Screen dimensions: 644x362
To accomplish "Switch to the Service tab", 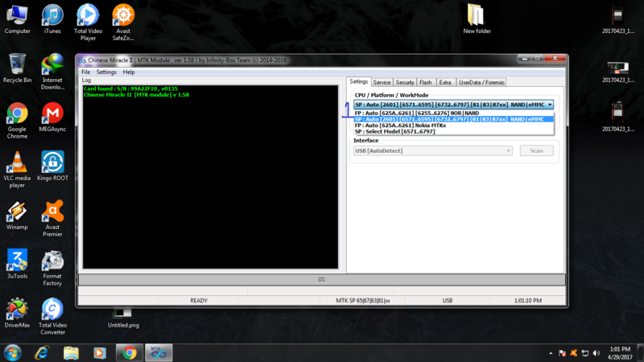I will point(382,82).
